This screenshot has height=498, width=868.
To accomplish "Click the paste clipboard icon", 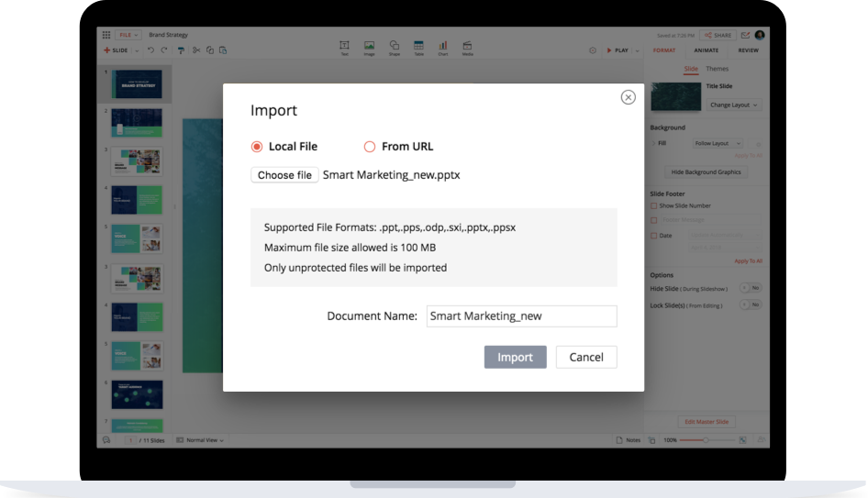I will [x=223, y=50].
